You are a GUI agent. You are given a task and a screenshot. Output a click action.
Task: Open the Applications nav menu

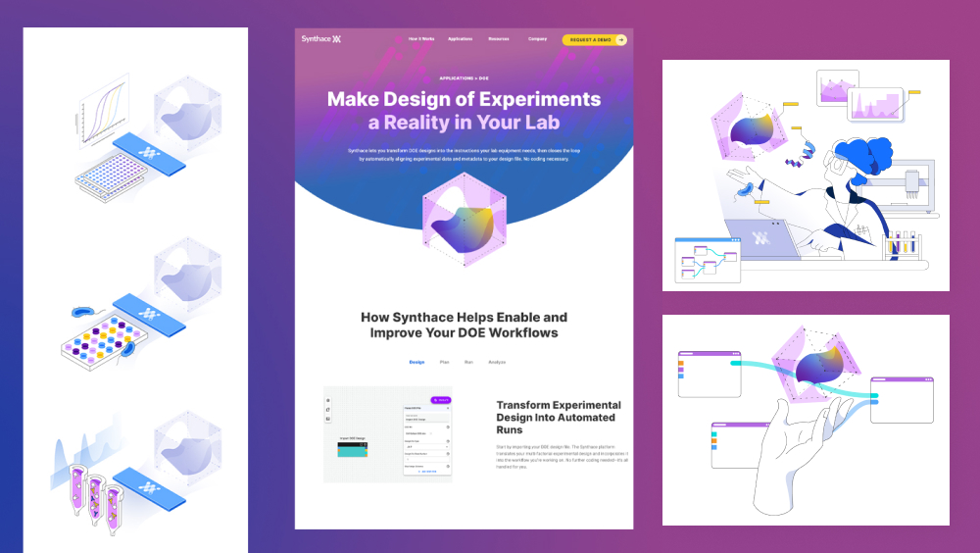[460, 39]
